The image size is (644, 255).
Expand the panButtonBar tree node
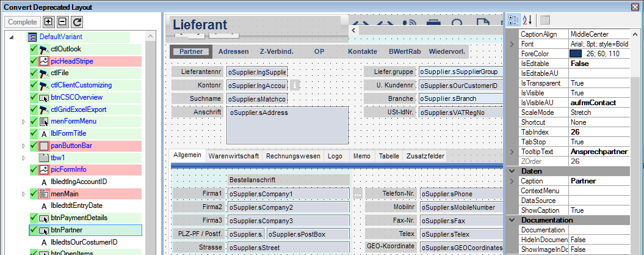click(x=23, y=146)
